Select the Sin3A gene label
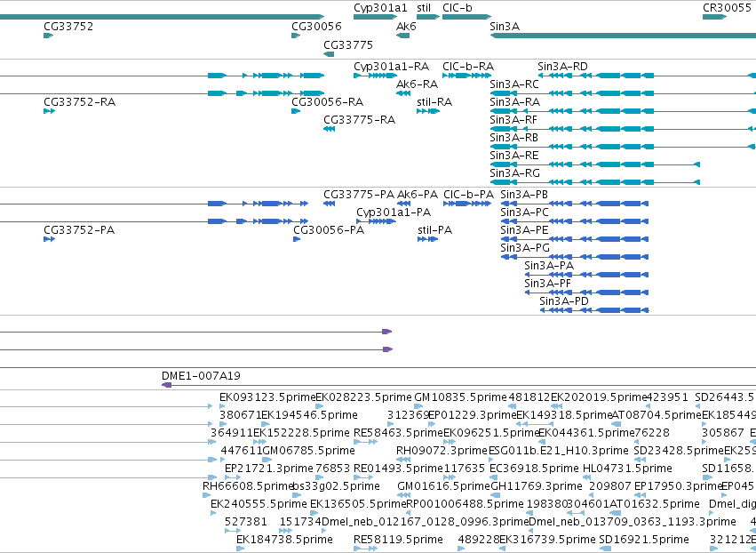The image size is (756, 553). coord(505,27)
